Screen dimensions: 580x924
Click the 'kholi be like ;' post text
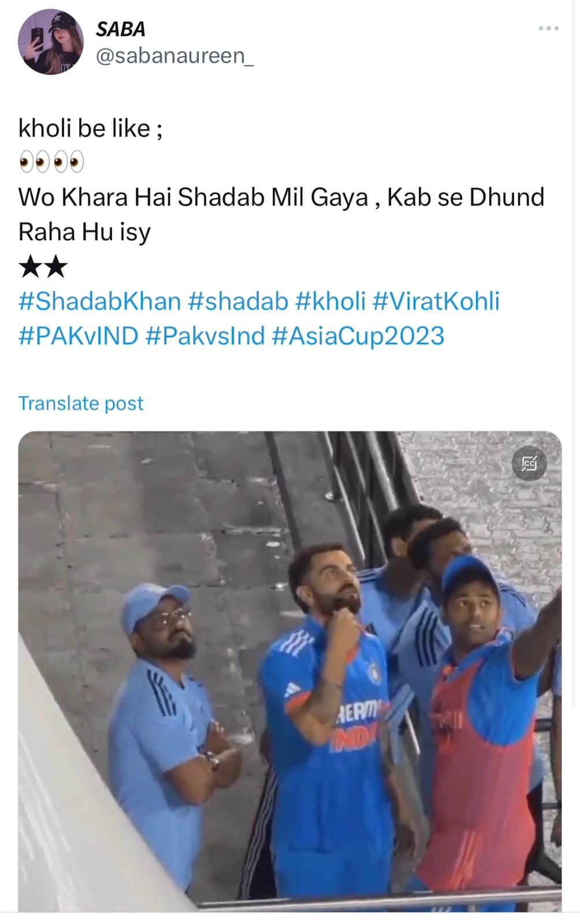(91, 128)
